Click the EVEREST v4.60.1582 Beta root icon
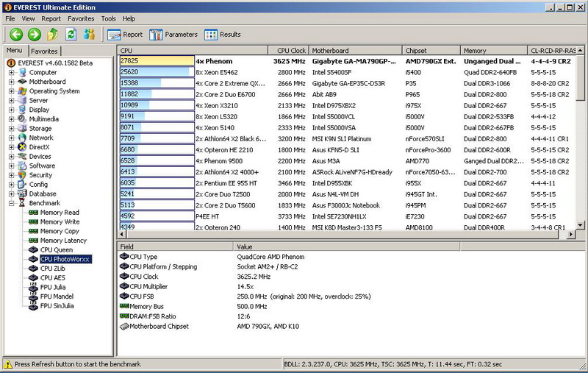Screen dimensions: 588x373 tap(11, 63)
